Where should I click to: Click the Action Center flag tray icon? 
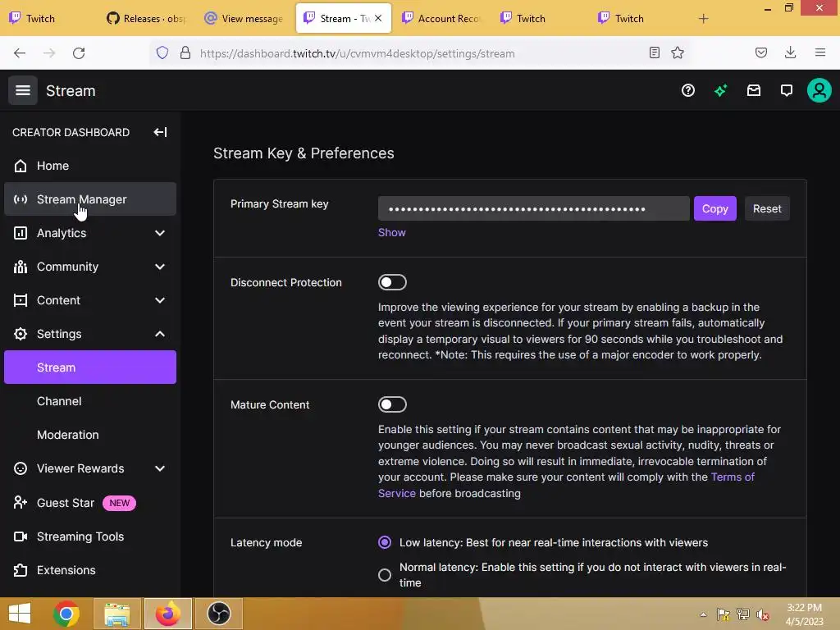[x=723, y=615]
